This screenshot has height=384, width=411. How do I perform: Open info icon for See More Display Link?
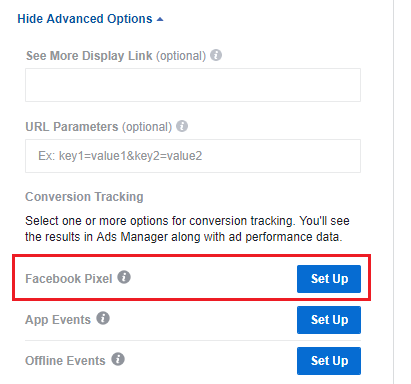216,55
